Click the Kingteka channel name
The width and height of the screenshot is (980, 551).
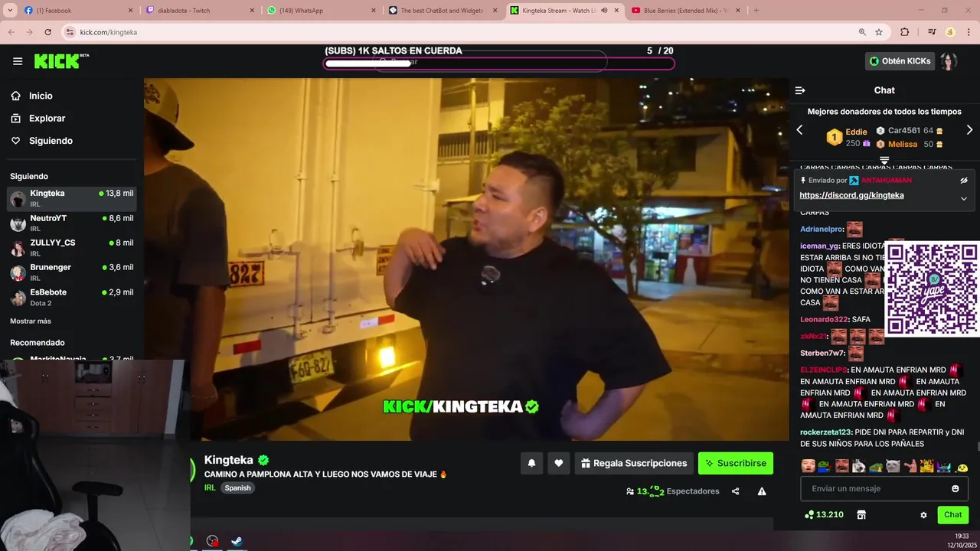point(228,460)
